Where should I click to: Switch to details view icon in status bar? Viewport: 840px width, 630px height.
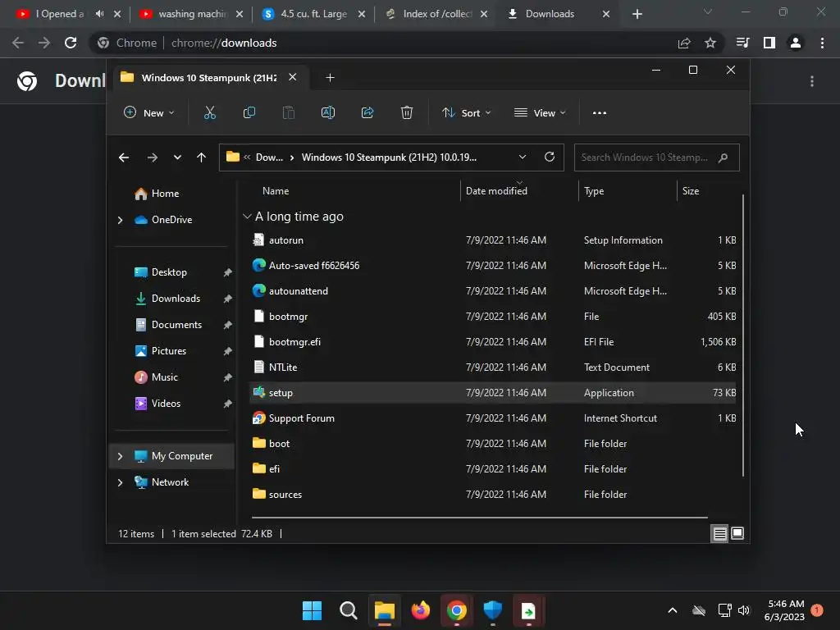(x=719, y=533)
